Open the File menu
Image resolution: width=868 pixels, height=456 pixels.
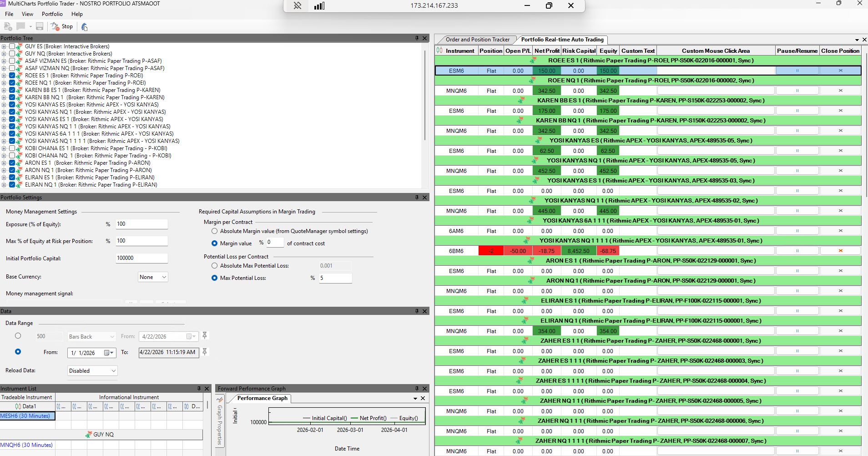pos(9,14)
